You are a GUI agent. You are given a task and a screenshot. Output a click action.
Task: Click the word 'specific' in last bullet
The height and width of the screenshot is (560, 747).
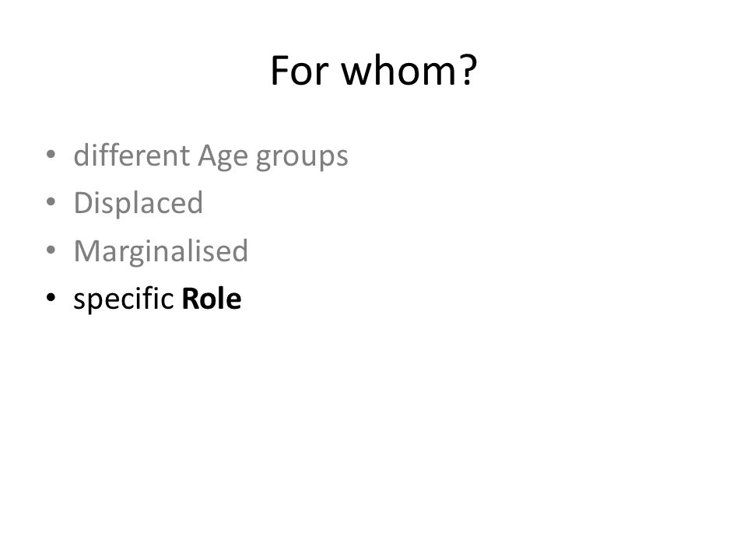coord(123,299)
